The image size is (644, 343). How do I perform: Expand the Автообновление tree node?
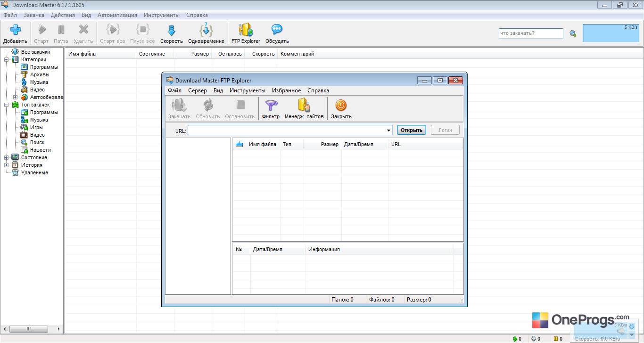pyautogui.click(x=16, y=97)
